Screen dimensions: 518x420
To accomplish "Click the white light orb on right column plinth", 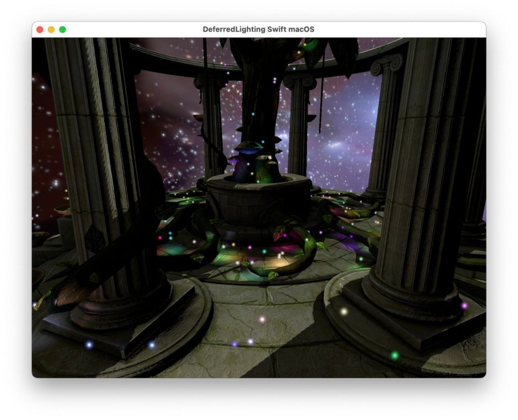I will click(x=344, y=312).
